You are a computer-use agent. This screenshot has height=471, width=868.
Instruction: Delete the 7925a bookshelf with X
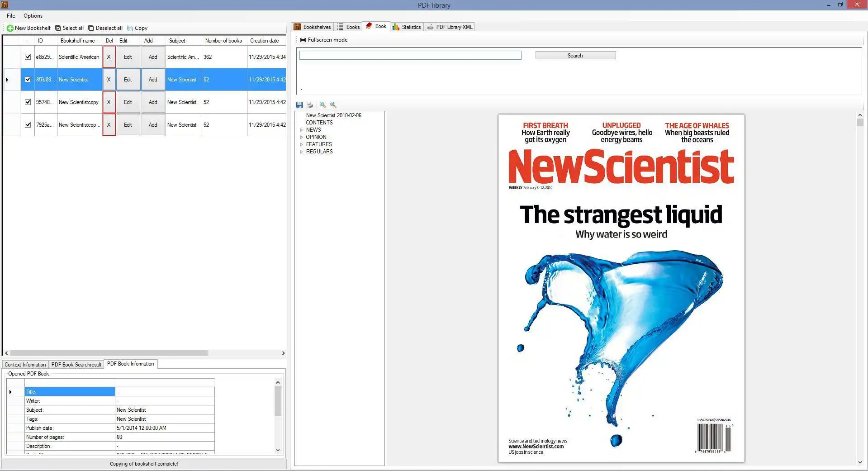(x=109, y=125)
